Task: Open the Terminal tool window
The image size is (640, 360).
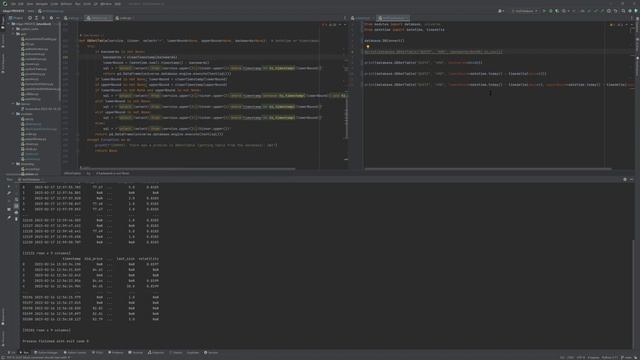Action: [136, 352]
